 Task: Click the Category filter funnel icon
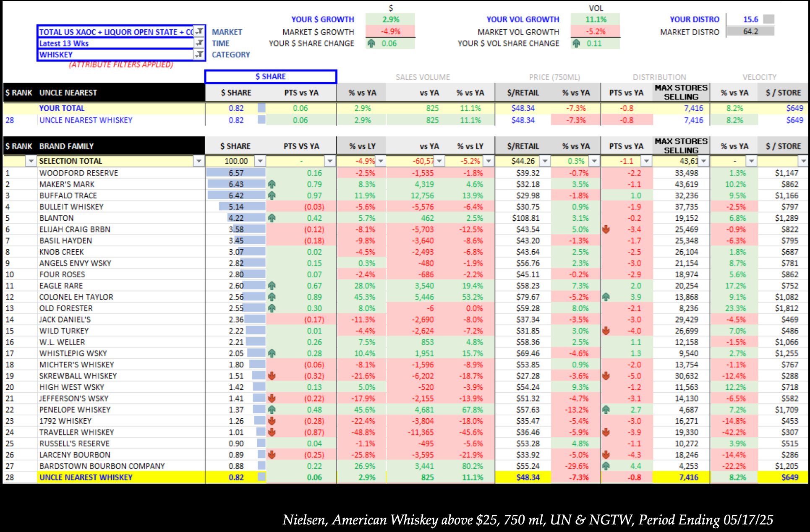pyautogui.click(x=199, y=54)
